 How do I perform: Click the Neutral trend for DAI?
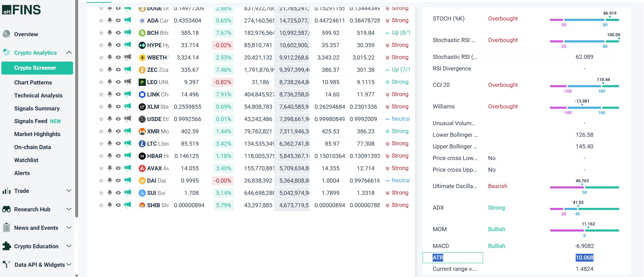pos(398,180)
